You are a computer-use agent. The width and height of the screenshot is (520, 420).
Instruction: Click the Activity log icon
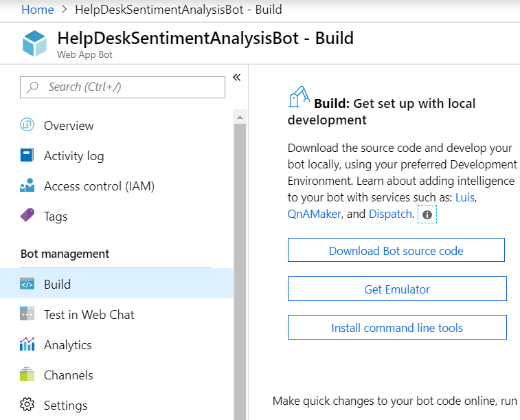(27, 155)
